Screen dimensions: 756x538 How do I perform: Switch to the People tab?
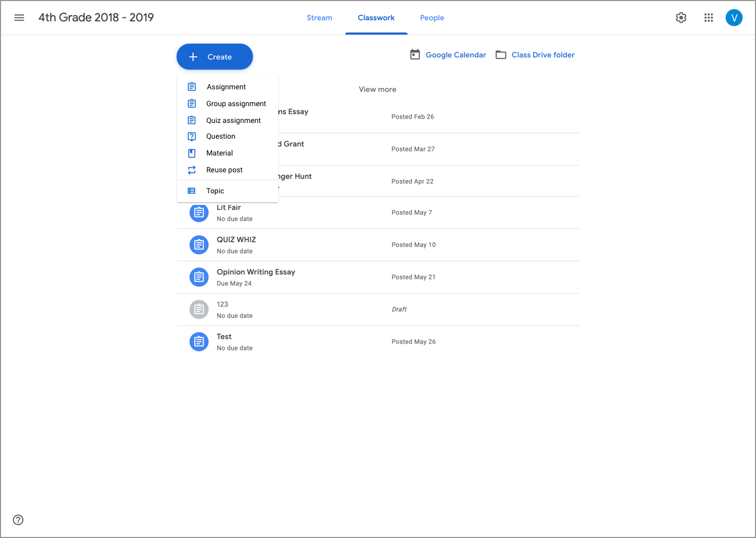point(432,18)
